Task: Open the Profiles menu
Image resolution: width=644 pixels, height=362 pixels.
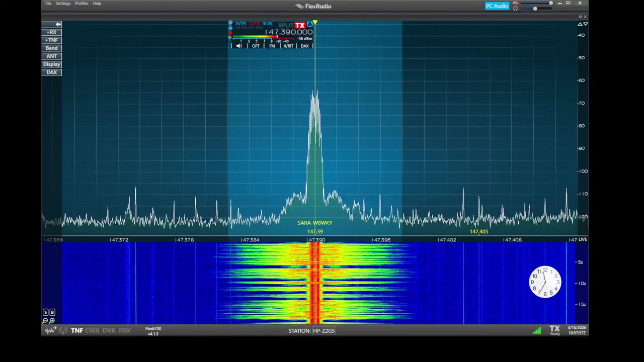Action: point(82,4)
